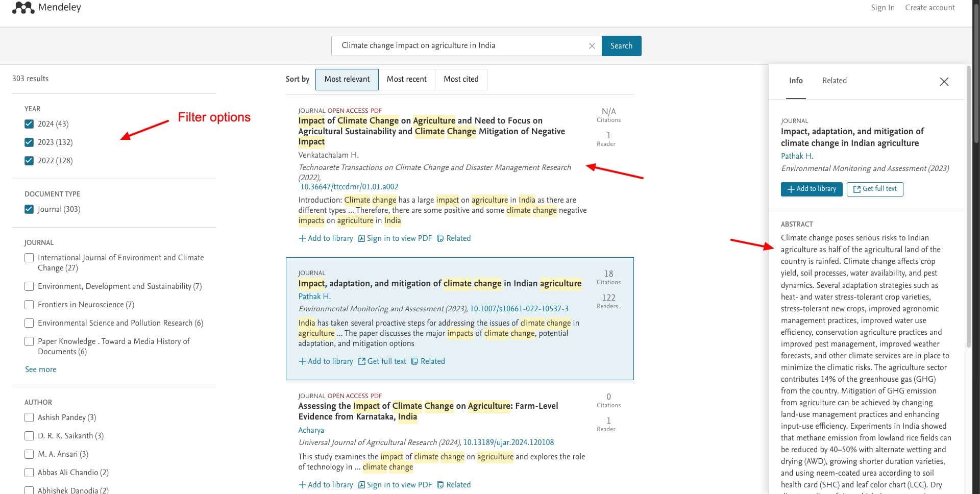Sort results by Most cited

tap(461, 79)
